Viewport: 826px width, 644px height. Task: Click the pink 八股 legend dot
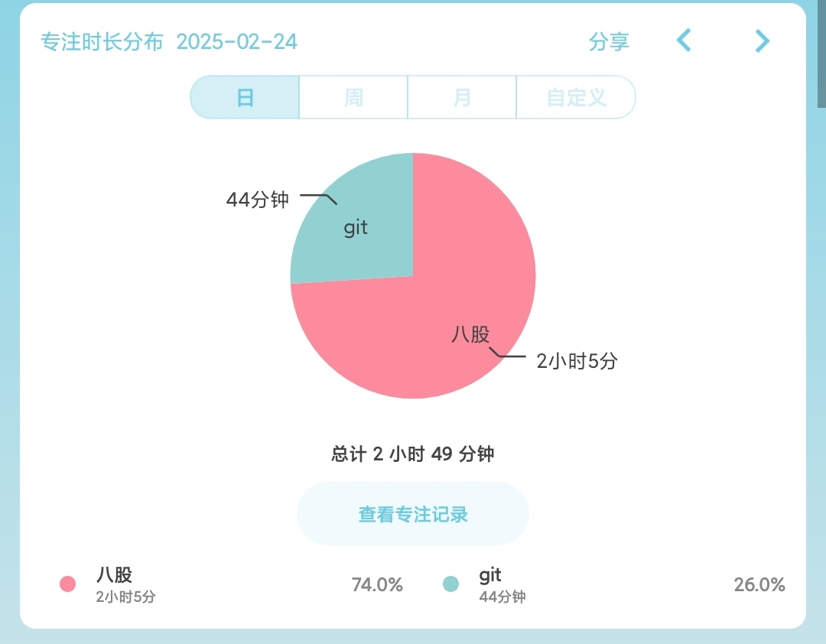(x=68, y=584)
